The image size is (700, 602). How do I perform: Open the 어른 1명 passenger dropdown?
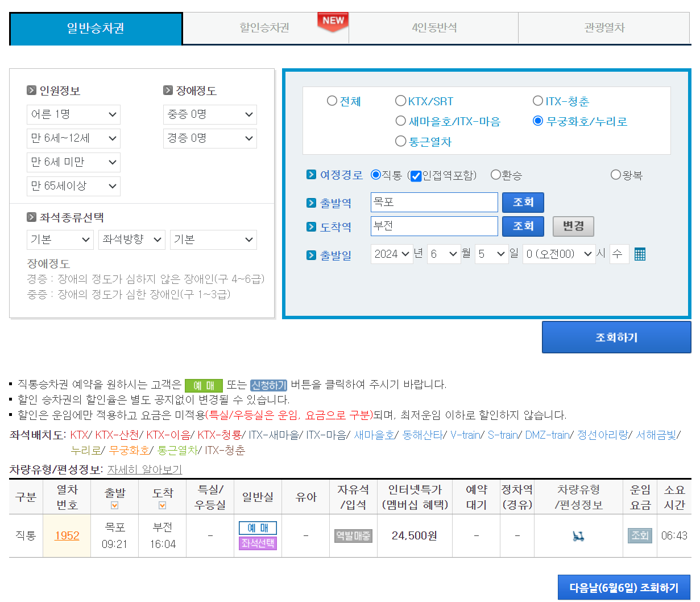coord(73,114)
